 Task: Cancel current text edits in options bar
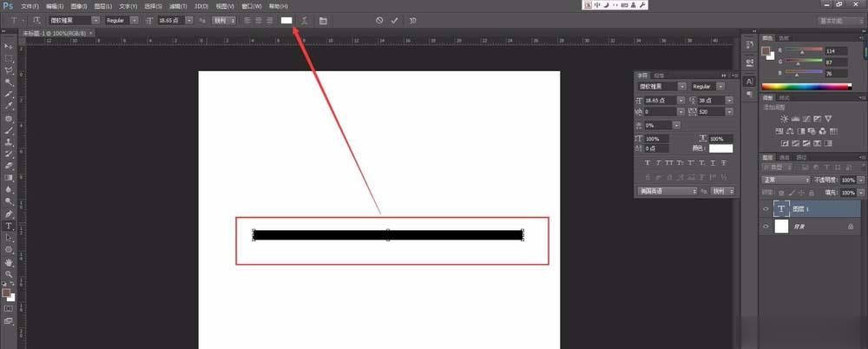pyautogui.click(x=379, y=20)
